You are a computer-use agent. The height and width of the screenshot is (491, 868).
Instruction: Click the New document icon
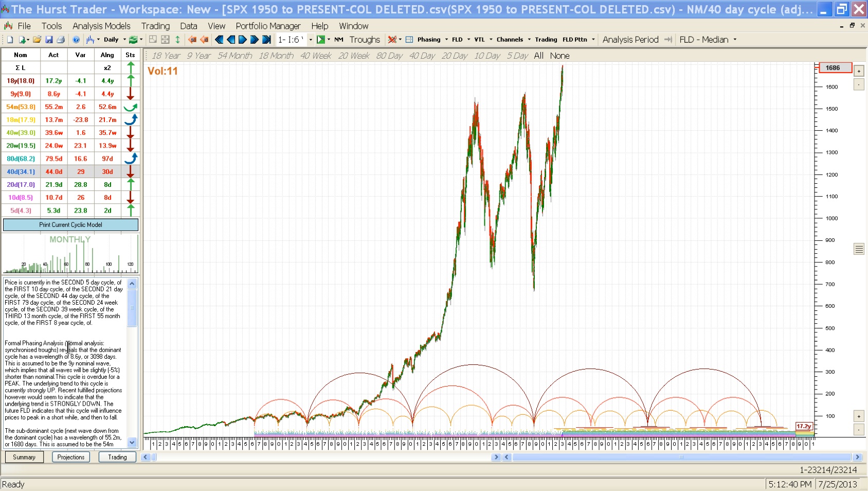pos(10,40)
